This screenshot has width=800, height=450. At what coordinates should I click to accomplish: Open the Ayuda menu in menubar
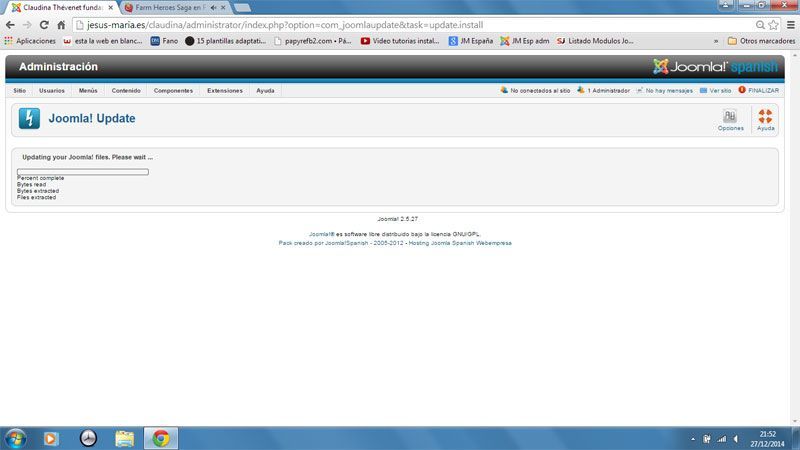pos(265,90)
